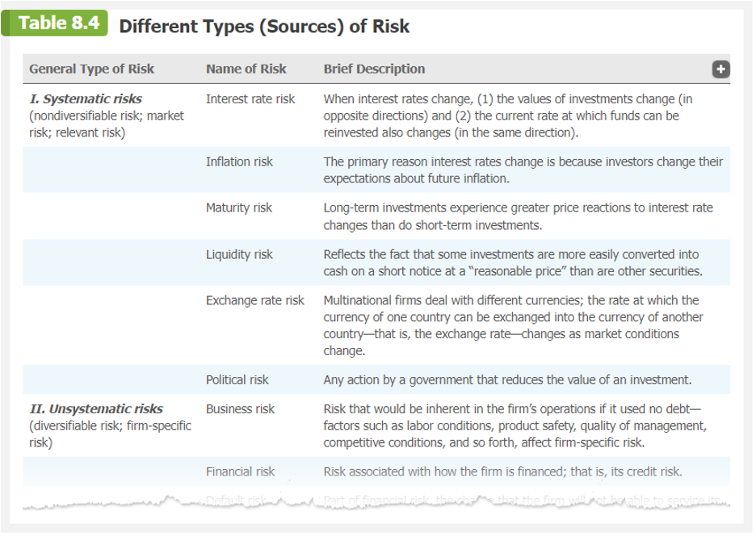Click the Political risk cell

(237, 379)
